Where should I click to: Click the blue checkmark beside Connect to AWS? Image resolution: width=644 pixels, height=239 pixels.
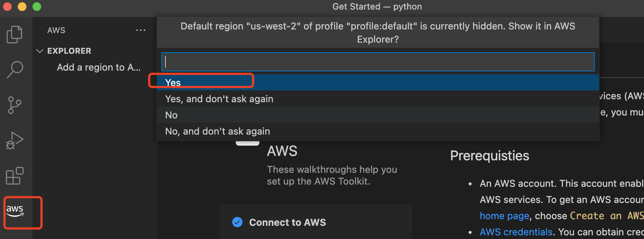(x=237, y=222)
